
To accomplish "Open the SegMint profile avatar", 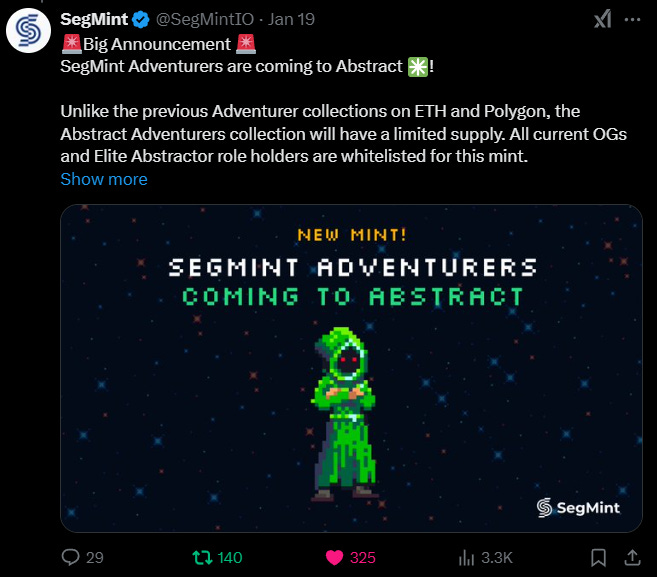I will pos(28,31).
